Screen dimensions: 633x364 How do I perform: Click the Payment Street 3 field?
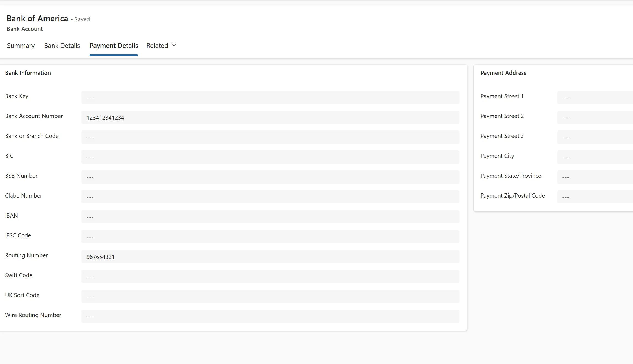click(x=595, y=137)
